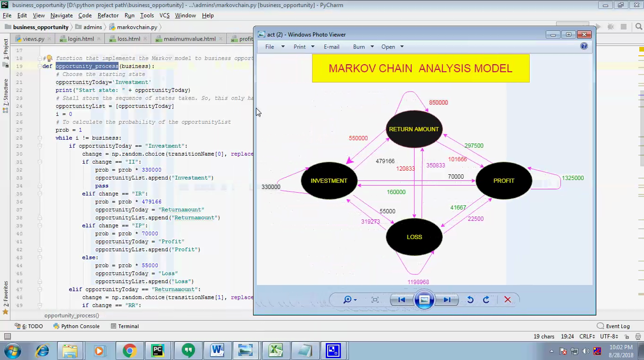Skip to the next photo
644x360 pixels.
[447, 300]
